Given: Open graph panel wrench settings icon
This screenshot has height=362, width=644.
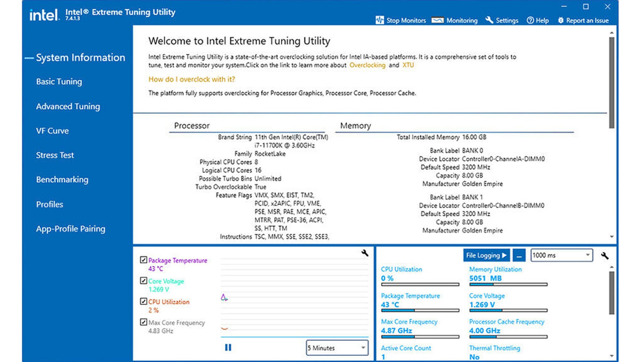Looking at the screenshot, I should click(365, 253).
